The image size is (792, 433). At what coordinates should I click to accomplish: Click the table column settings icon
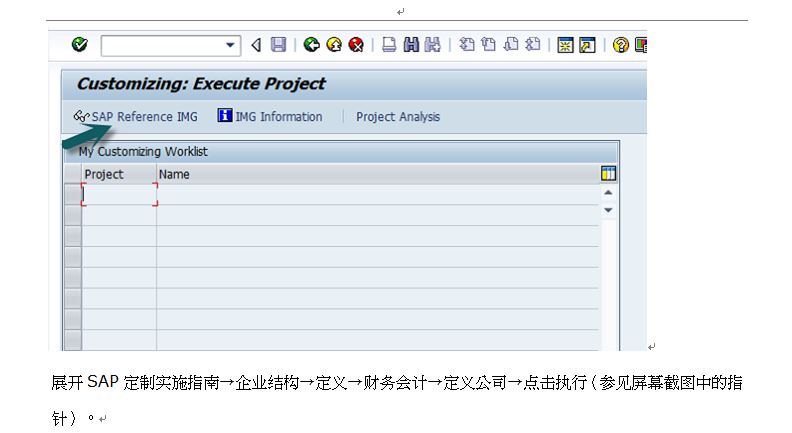tap(609, 174)
